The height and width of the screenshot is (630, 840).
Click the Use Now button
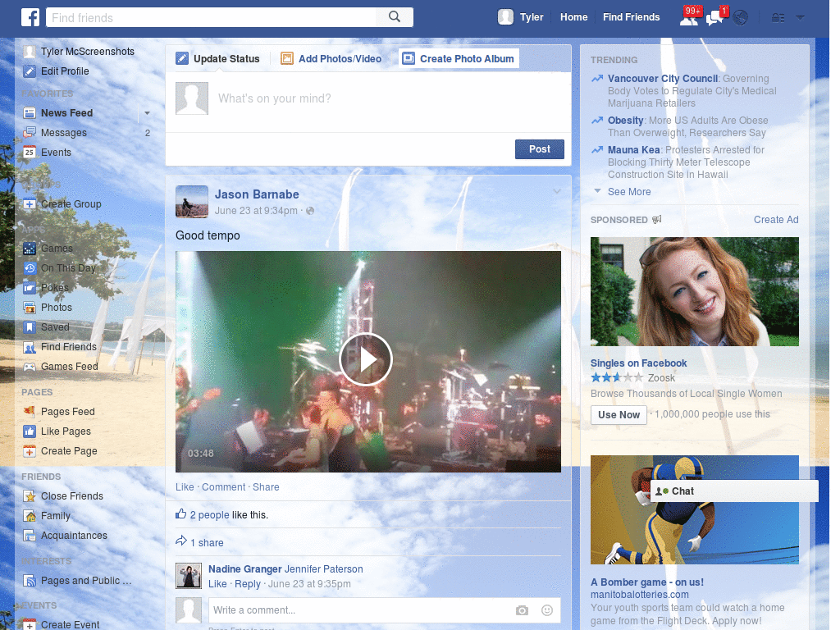tap(619, 415)
